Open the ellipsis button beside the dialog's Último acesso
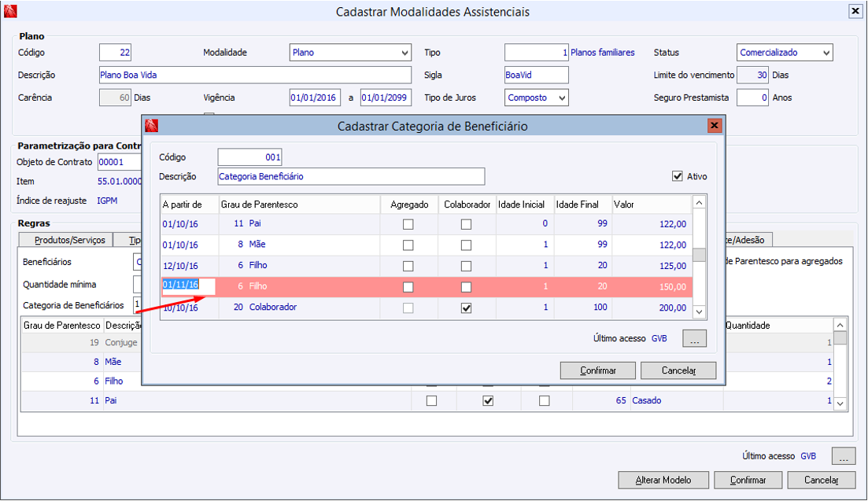This screenshot has height=501, width=868. (694, 339)
